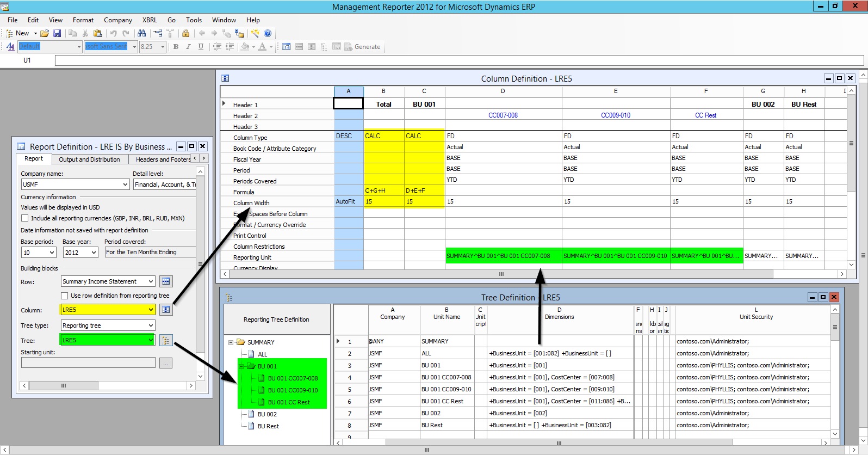Open the Row Summary Income Statement dropdown
This screenshot has height=455, width=868.
point(151,281)
